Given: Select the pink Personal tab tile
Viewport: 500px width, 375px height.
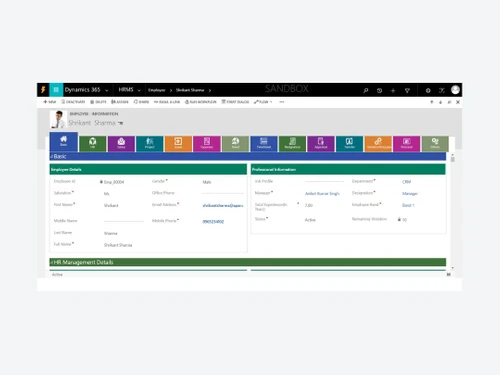Looking at the screenshot, I should (406, 144).
